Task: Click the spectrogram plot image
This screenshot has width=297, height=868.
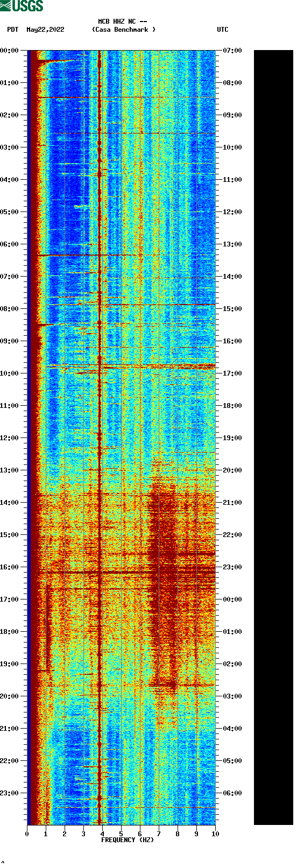Action: pyautogui.click(x=121, y=437)
